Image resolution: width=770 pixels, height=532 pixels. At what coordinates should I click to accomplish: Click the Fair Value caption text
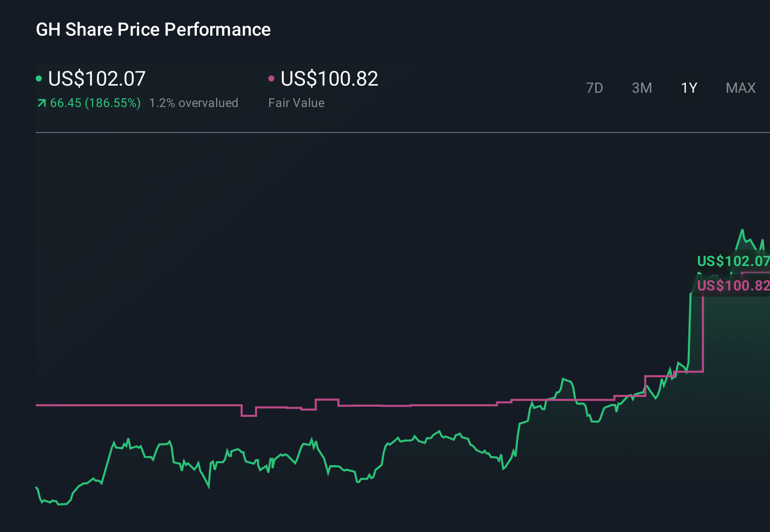pyautogui.click(x=296, y=102)
